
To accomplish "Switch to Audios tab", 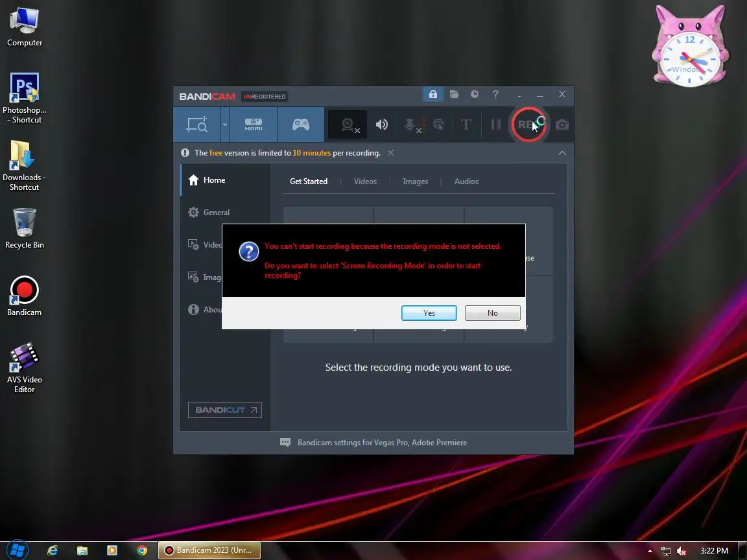I will click(466, 181).
